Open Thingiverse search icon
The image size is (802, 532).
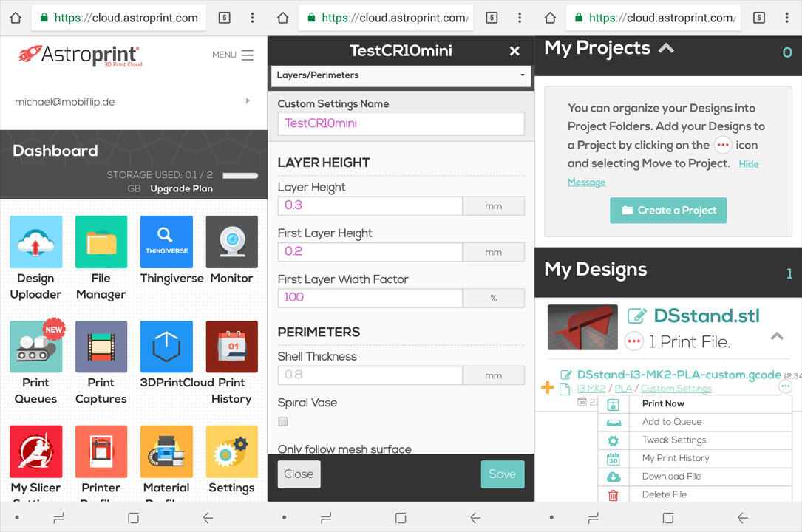click(x=166, y=242)
